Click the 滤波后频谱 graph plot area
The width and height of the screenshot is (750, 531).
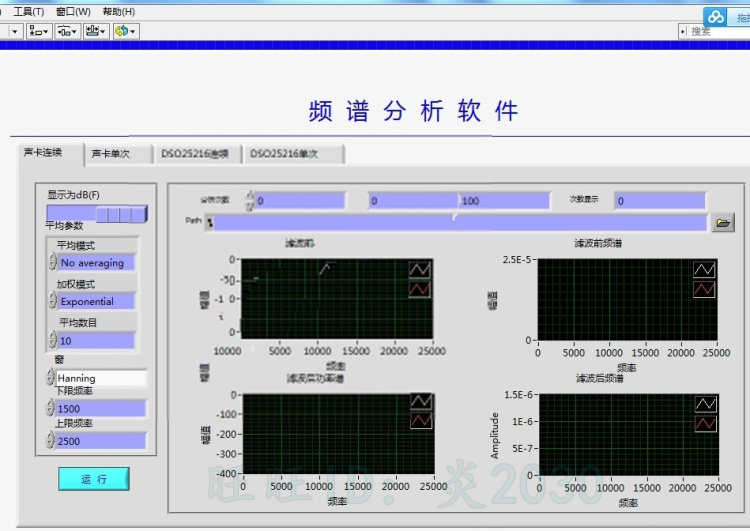pos(629,435)
